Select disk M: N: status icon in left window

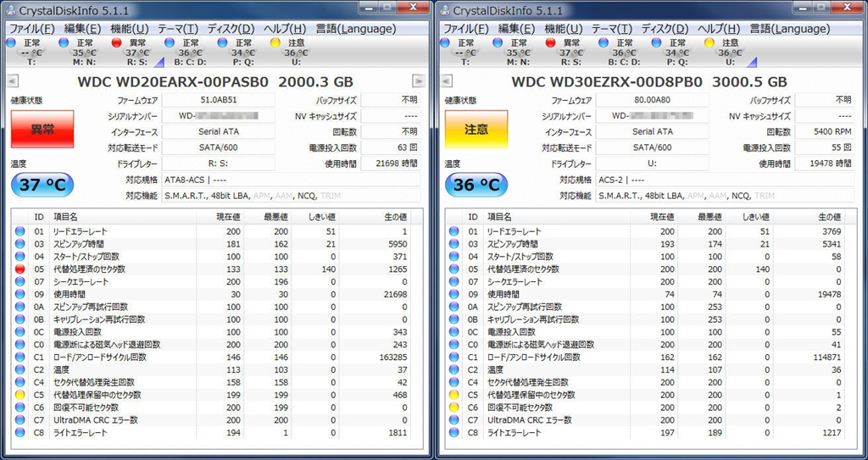tap(64, 43)
